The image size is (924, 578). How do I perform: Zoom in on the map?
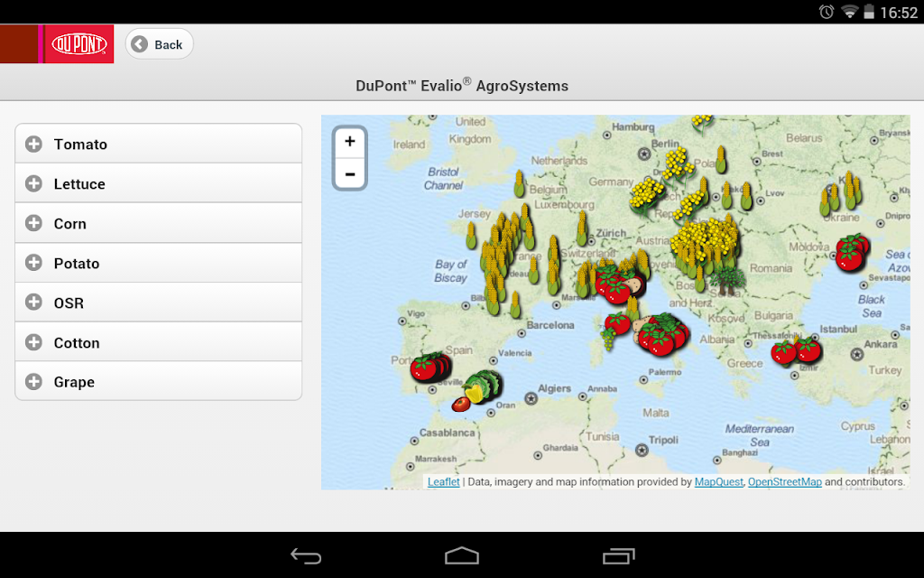tap(350, 142)
